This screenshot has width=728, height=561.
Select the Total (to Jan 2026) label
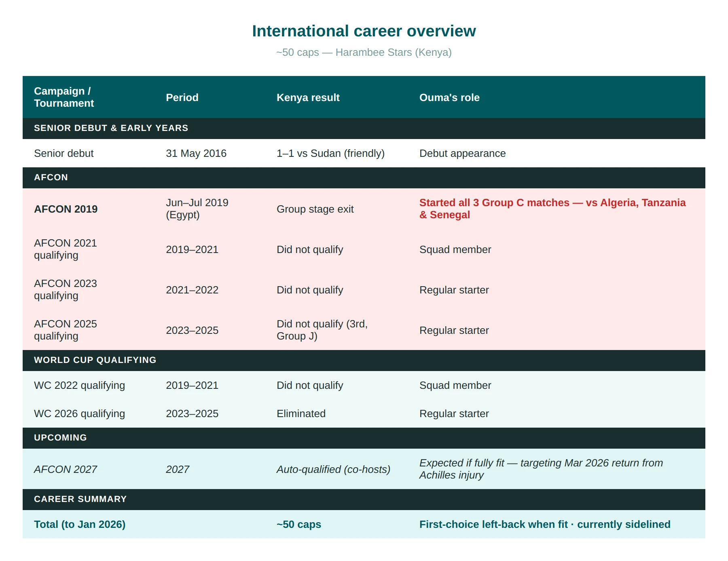click(x=80, y=524)
